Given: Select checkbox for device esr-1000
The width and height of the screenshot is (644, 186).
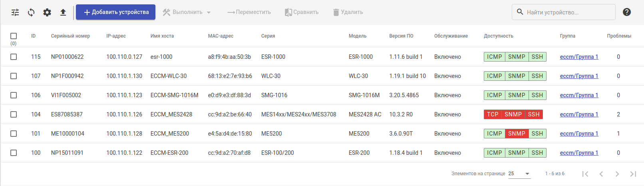Looking at the screenshot, I should [14, 57].
